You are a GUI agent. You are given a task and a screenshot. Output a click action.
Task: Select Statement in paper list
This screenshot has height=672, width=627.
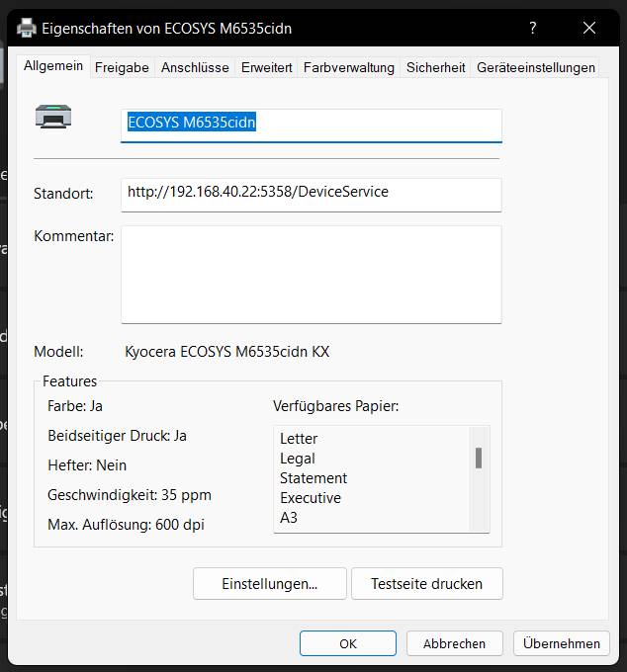point(313,478)
